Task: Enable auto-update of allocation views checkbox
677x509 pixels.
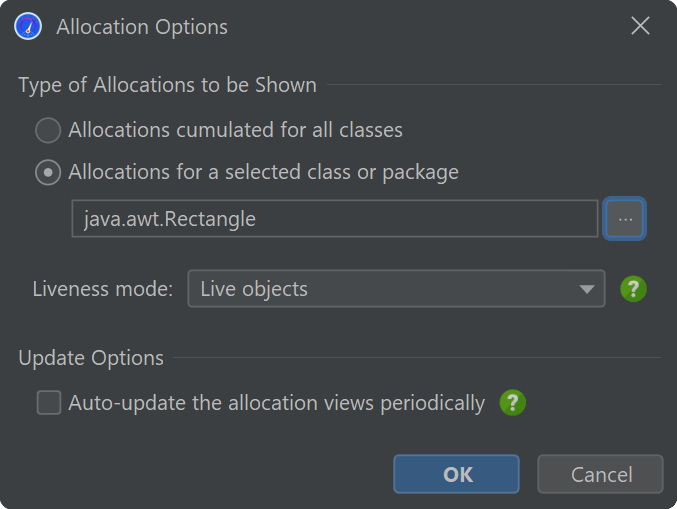Action: point(49,402)
